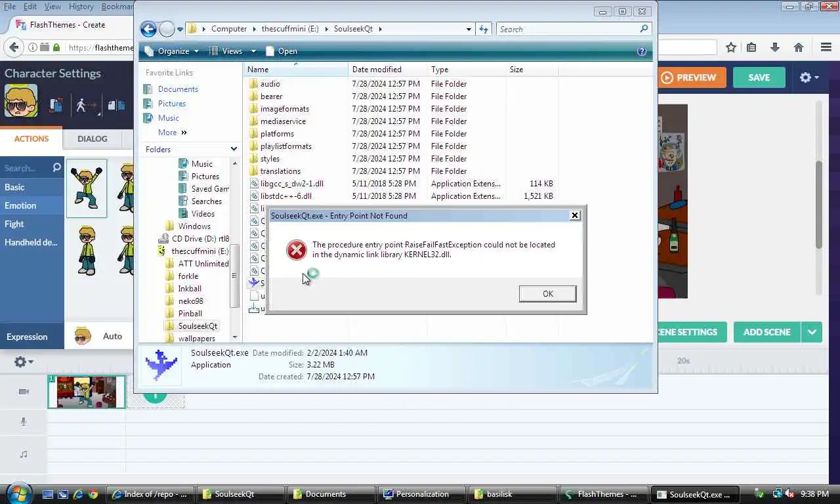Click the Open button in Explorer toolbar
The image size is (840, 504).
(282, 51)
